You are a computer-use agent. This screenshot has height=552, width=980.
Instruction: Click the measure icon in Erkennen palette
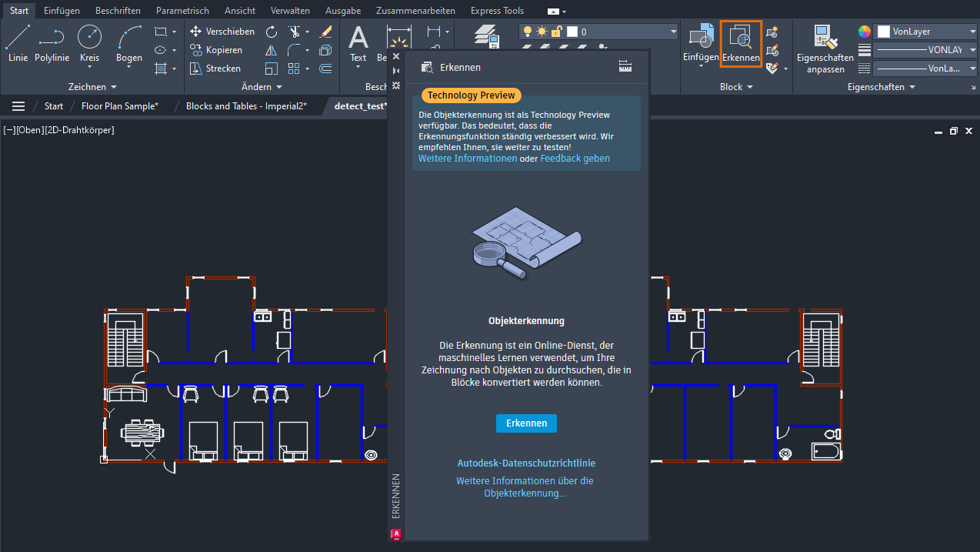pos(625,67)
